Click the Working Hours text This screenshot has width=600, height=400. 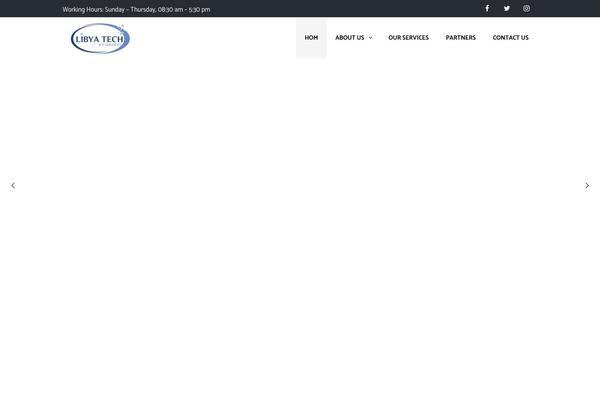coord(136,10)
